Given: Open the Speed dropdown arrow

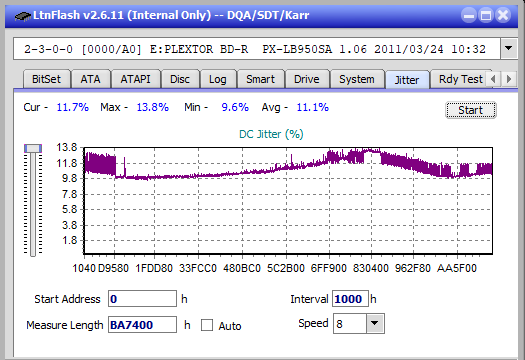Looking at the screenshot, I should (x=375, y=323).
